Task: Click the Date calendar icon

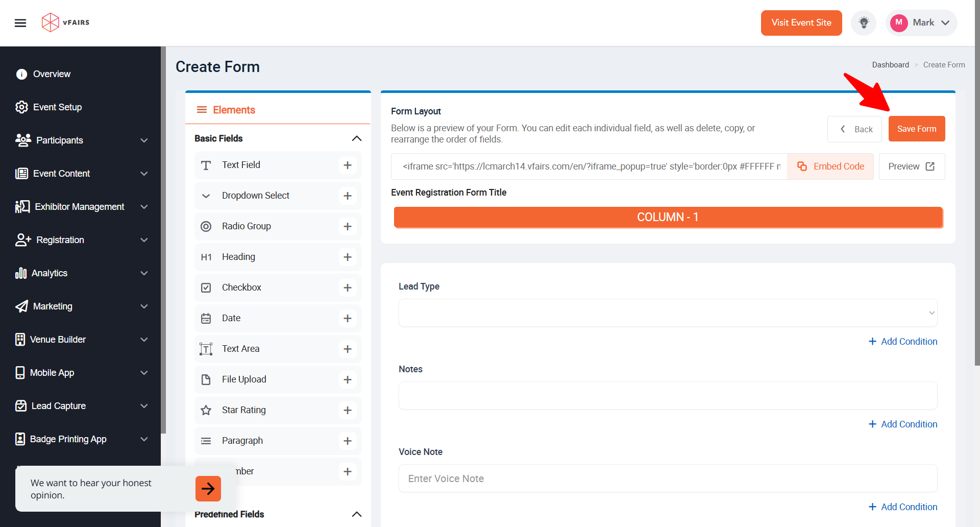Action: [206, 318]
